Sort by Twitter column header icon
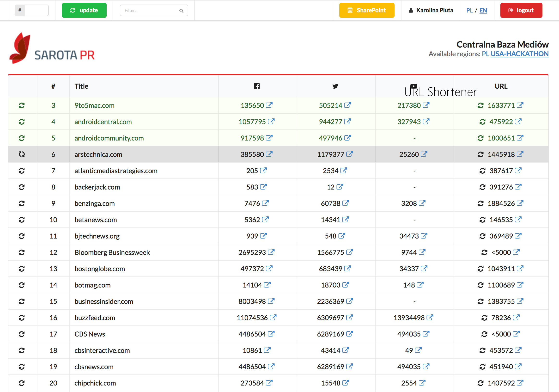The image size is (559, 392). click(x=335, y=86)
